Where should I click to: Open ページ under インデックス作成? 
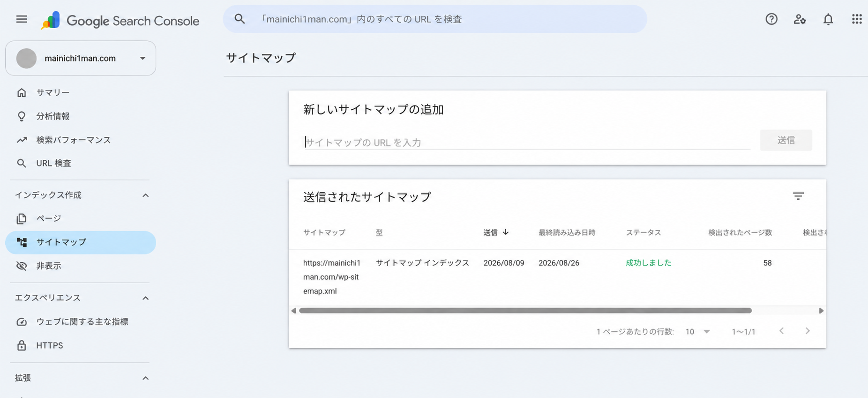[81, 218]
